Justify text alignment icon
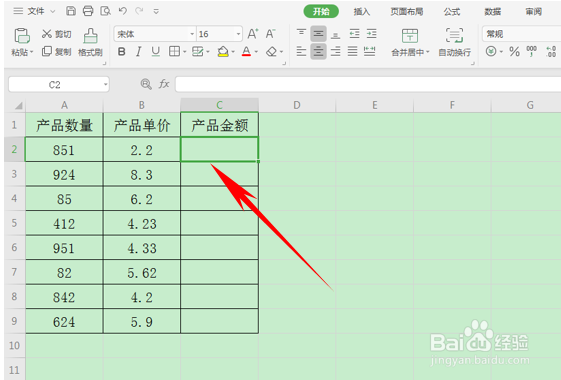The image size is (561, 380). click(x=352, y=52)
